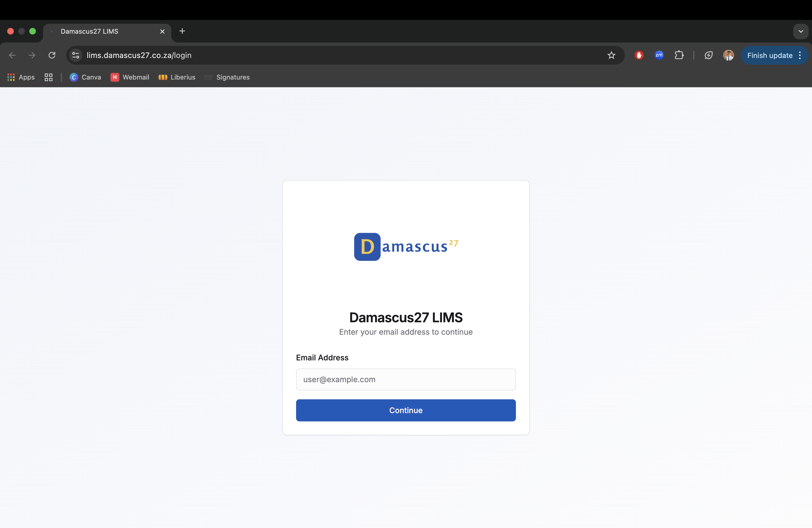This screenshot has width=812, height=528.
Task: Open Chrome three-dot menu
Action: (800, 55)
